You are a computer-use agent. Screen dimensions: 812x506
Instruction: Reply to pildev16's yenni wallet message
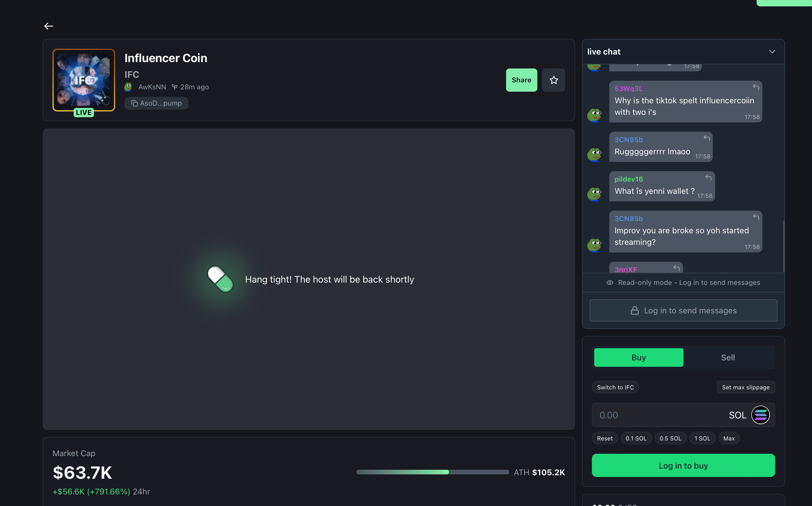pos(708,177)
